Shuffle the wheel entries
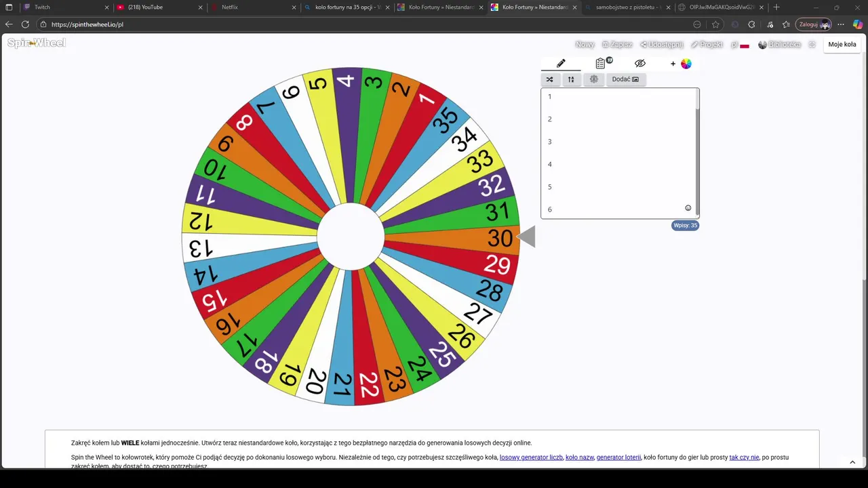This screenshot has height=488, width=868. 550,79
